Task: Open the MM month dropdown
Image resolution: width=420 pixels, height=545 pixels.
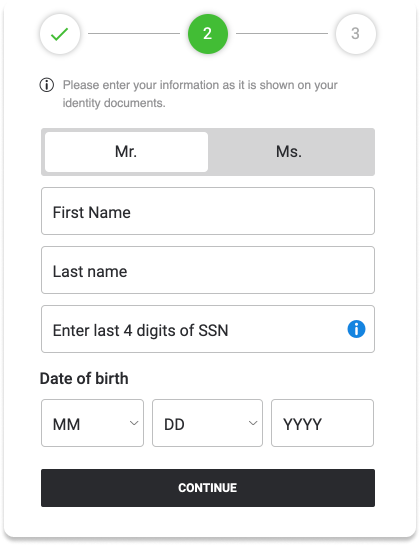Action: [92, 423]
